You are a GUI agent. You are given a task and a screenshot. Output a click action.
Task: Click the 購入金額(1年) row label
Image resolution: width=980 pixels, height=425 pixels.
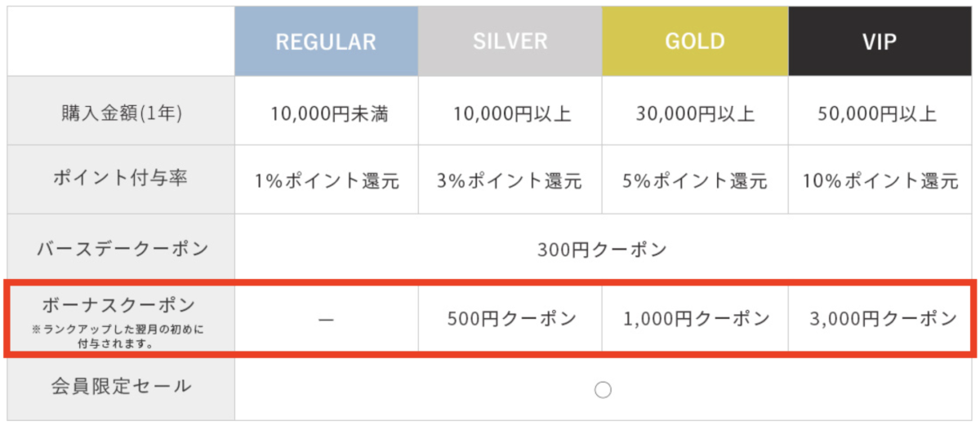tap(121, 113)
